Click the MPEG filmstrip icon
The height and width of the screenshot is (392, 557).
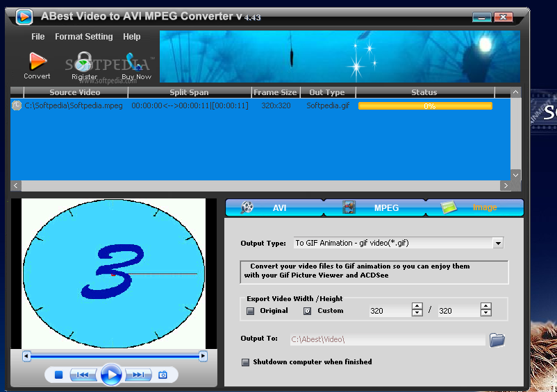point(349,207)
